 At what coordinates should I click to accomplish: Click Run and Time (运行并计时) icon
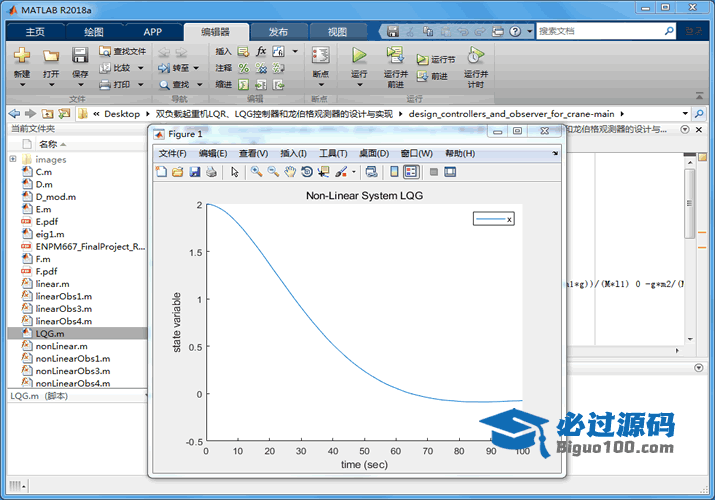475,55
